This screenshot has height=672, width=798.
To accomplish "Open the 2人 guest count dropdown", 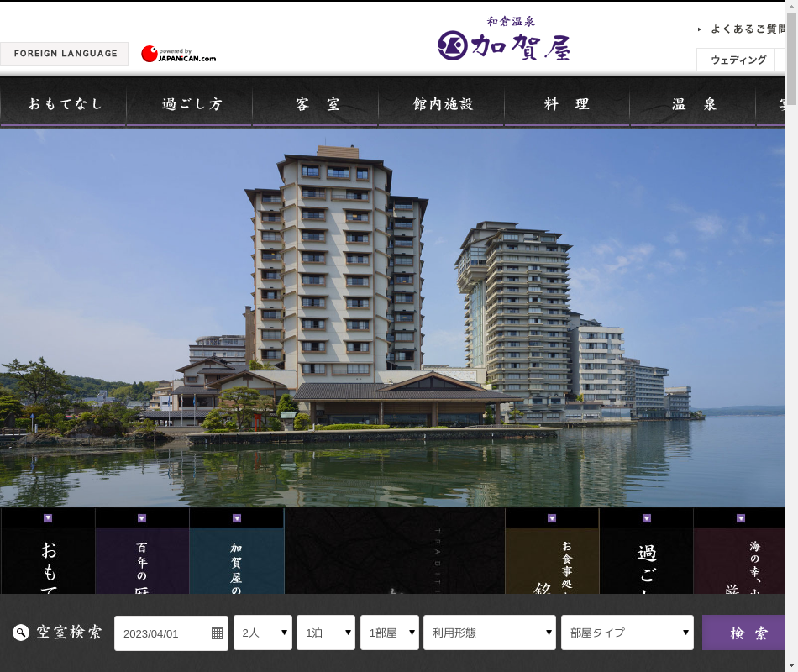I will [263, 633].
